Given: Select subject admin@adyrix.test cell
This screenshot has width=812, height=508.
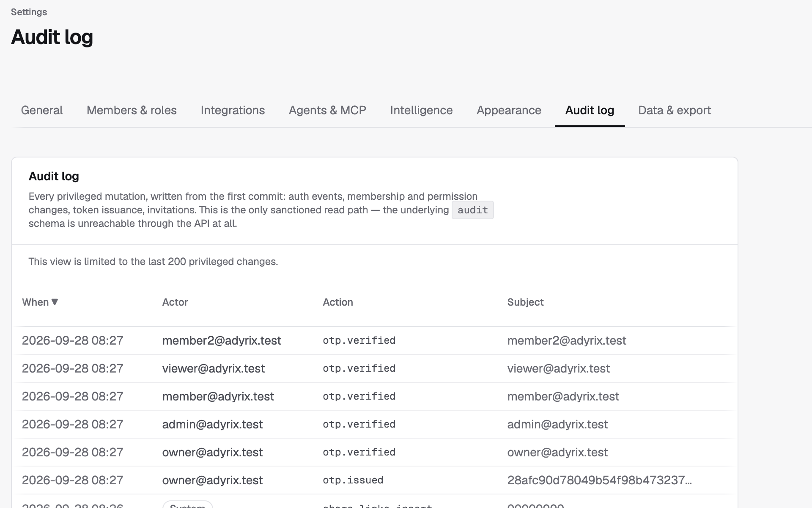Looking at the screenshot, I should click(557, 424).
